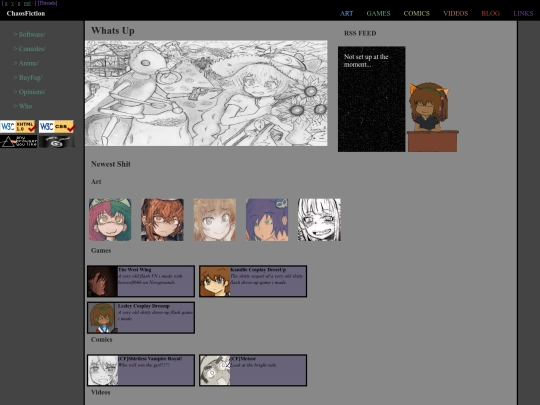Go to the BLOG section
The height and width of the screenshot is (405, 540).
[x=490, y=13]
